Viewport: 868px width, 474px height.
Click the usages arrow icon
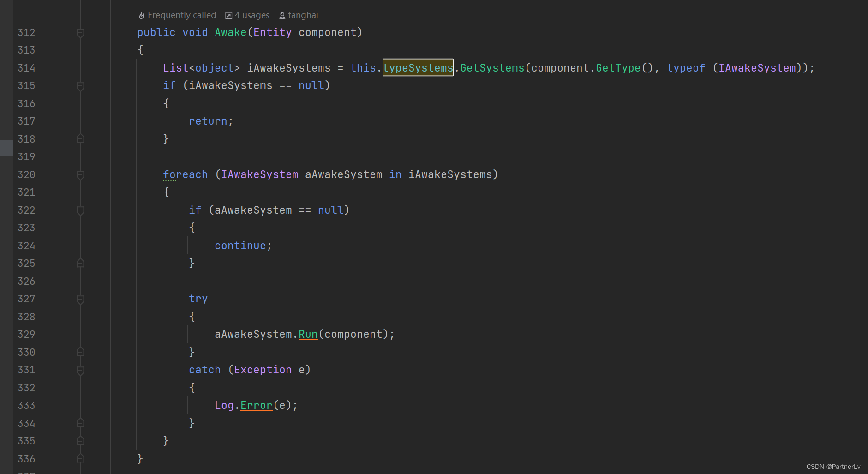tap(228, 16)
